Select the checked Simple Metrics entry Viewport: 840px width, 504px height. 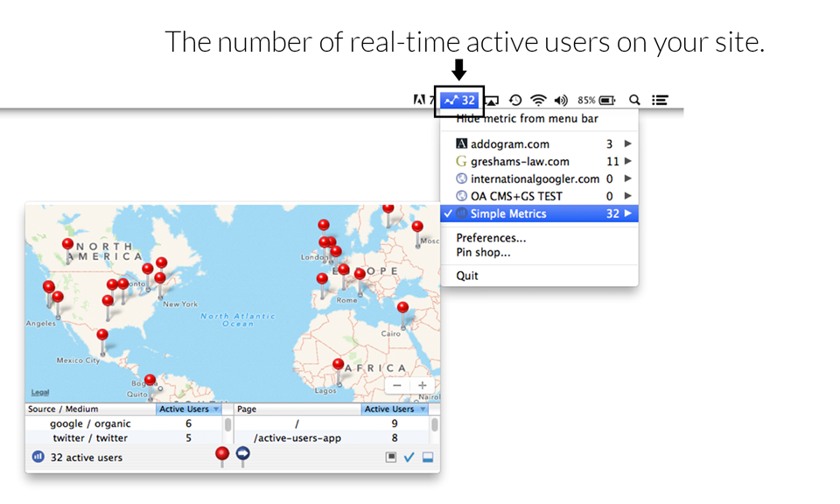(539, 213)
